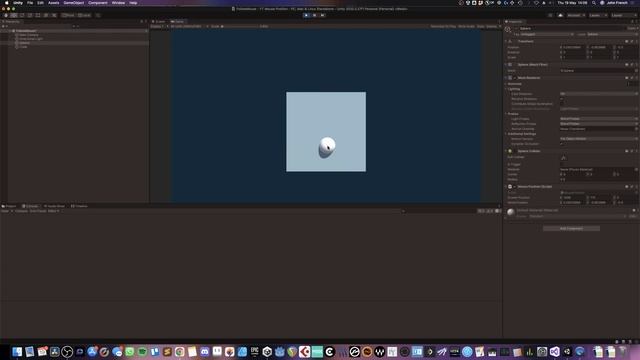Select the Rect transform tool
640x360 pixels.
click(38, 15)
